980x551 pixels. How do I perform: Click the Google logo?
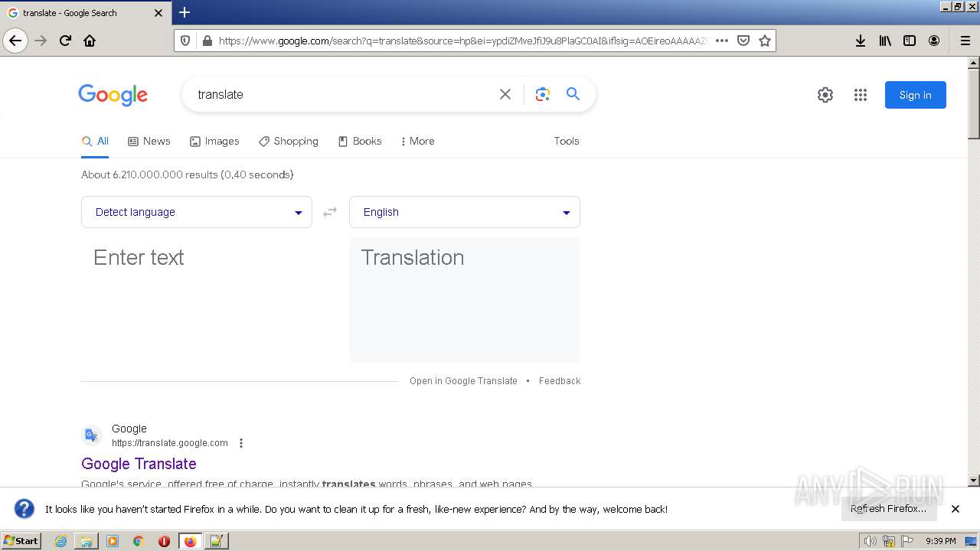113,95
